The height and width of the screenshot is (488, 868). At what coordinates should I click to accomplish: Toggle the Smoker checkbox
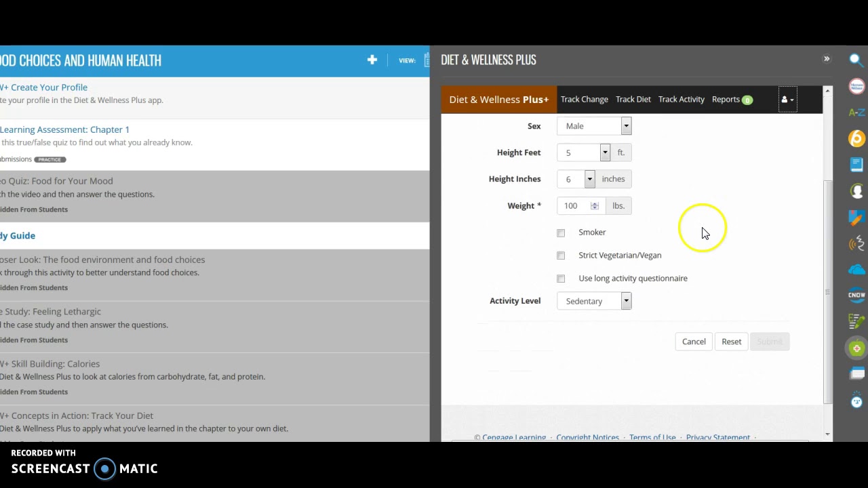pyautogui.click(x=561, y=232)
